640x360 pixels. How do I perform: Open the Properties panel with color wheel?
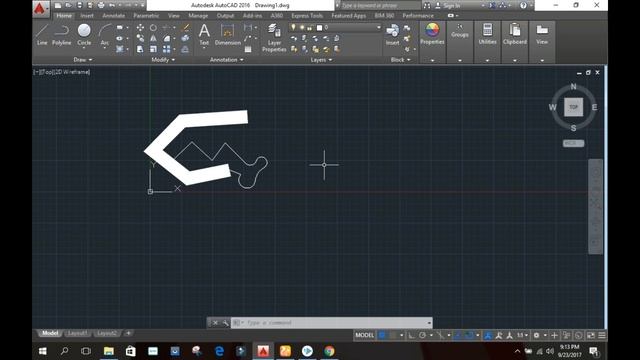pyautogui.click(x=432, y=33)
